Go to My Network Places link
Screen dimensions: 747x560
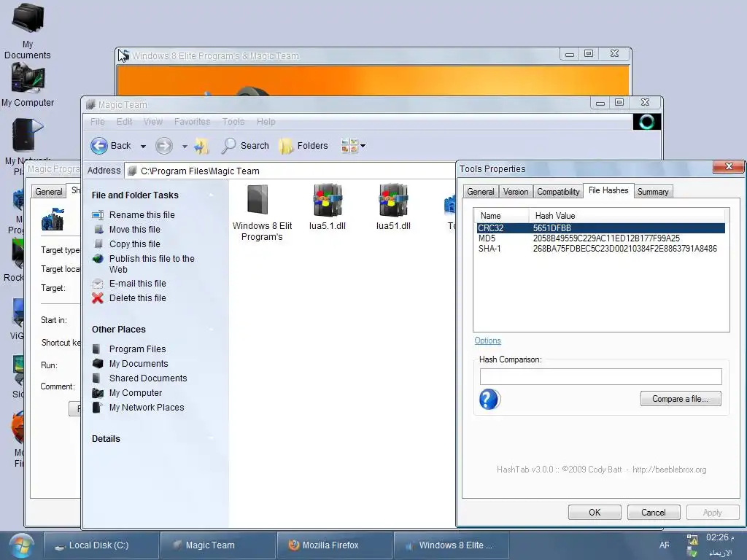(x=146, y=408)
